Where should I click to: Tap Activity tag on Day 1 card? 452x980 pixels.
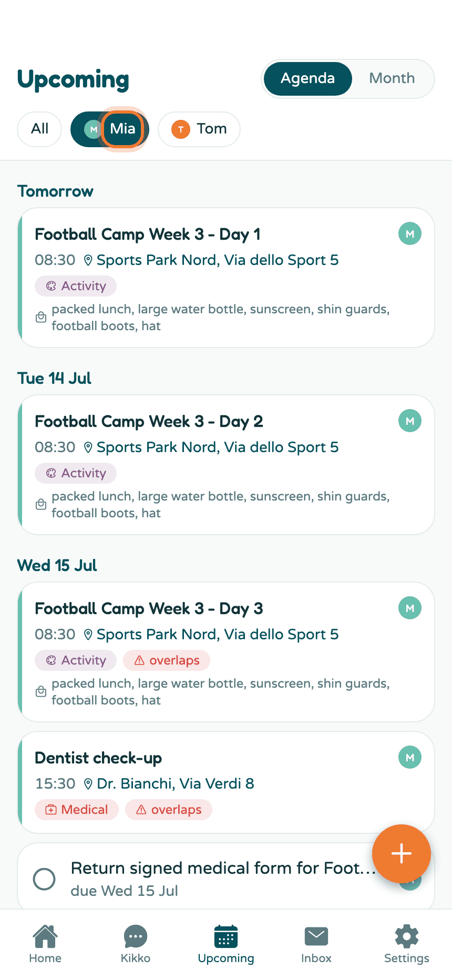click(76, 286)
